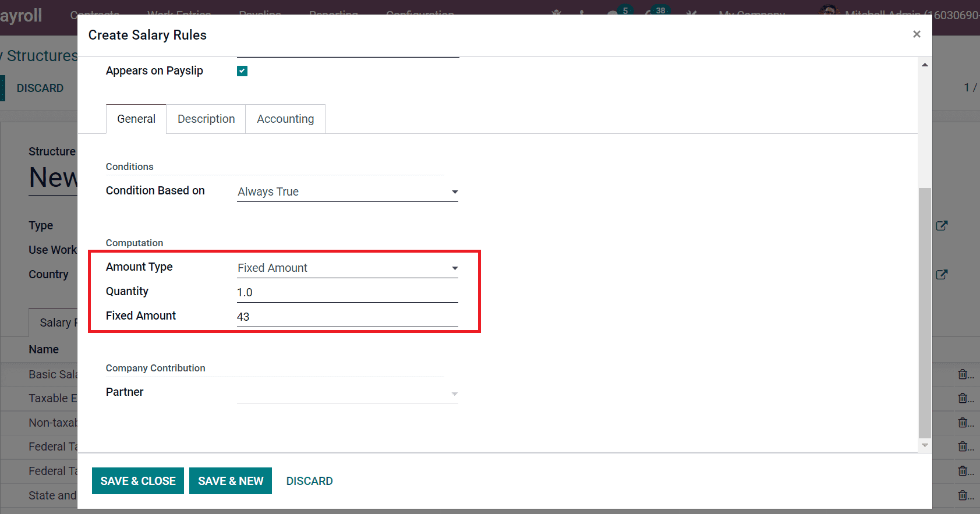Click the dialog scrollbar up arrow
980x514 pixels.
(925, 65)
